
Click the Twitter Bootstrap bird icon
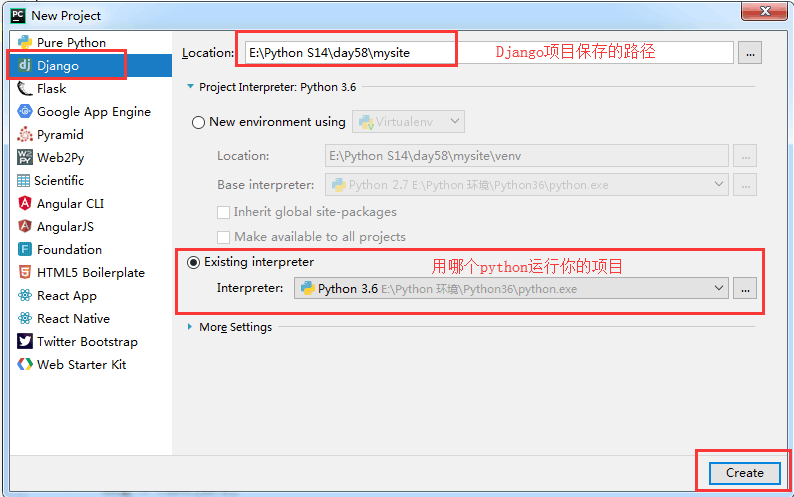25,341
